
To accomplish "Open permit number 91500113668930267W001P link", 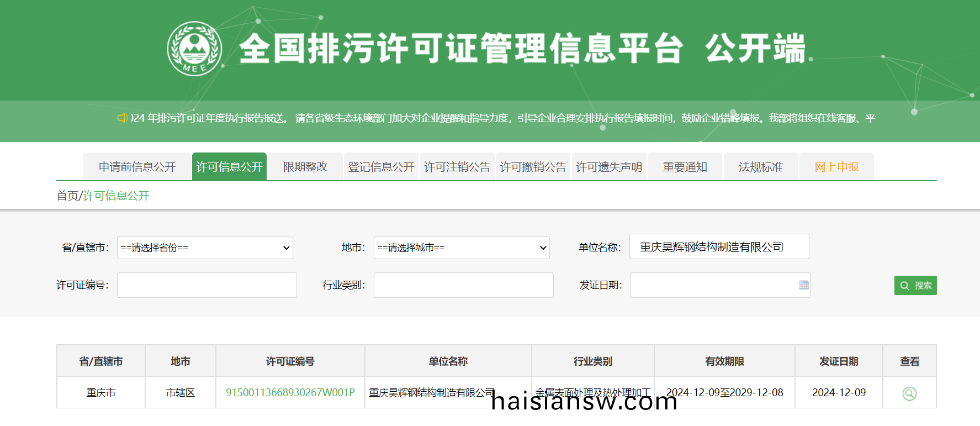I will click(x=290, y=393).
